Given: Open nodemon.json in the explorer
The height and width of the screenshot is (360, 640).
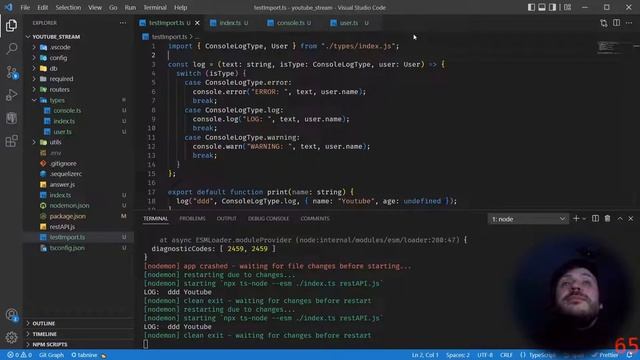Looking at the screenshot, I should (x=69, y=206).
